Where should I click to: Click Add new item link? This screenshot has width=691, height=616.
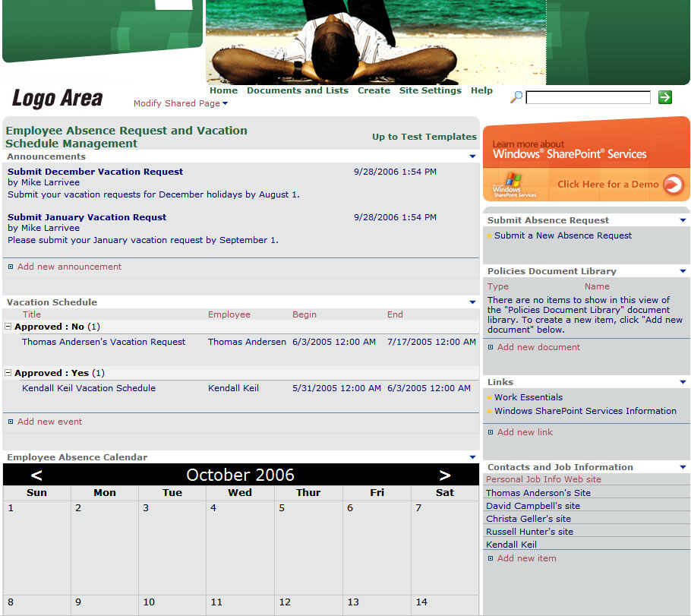(x=527, y=559)
